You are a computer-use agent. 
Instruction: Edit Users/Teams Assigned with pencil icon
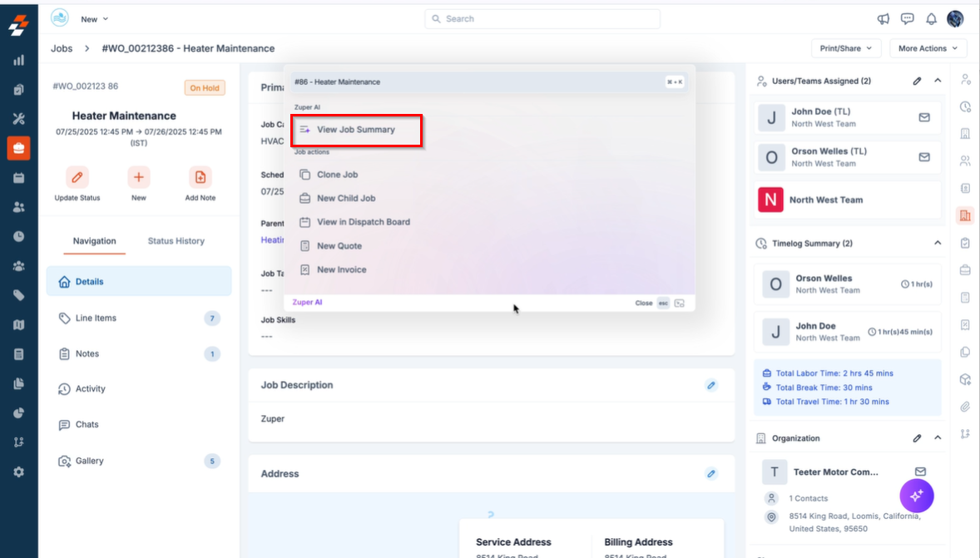[x=917, y=81]
